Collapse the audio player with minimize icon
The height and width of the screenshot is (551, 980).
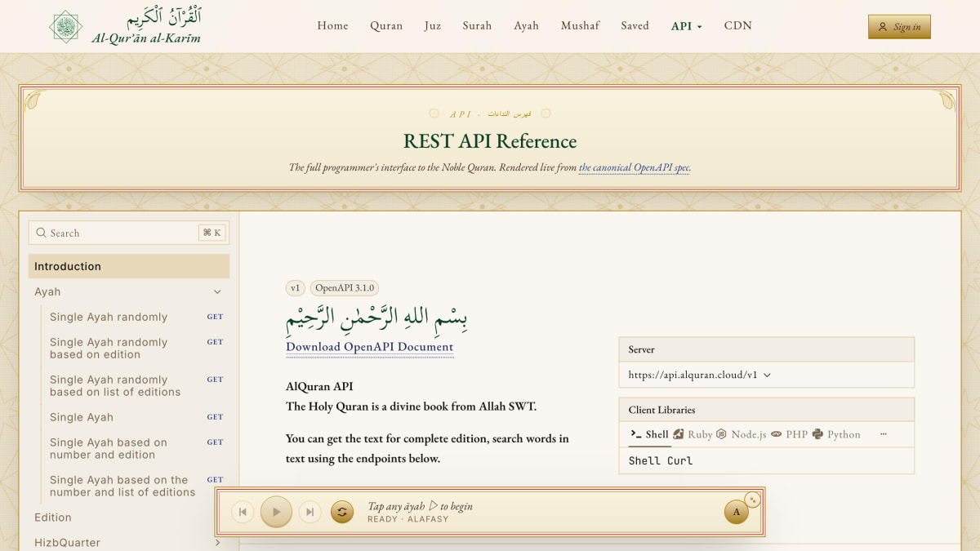point(753,500)
